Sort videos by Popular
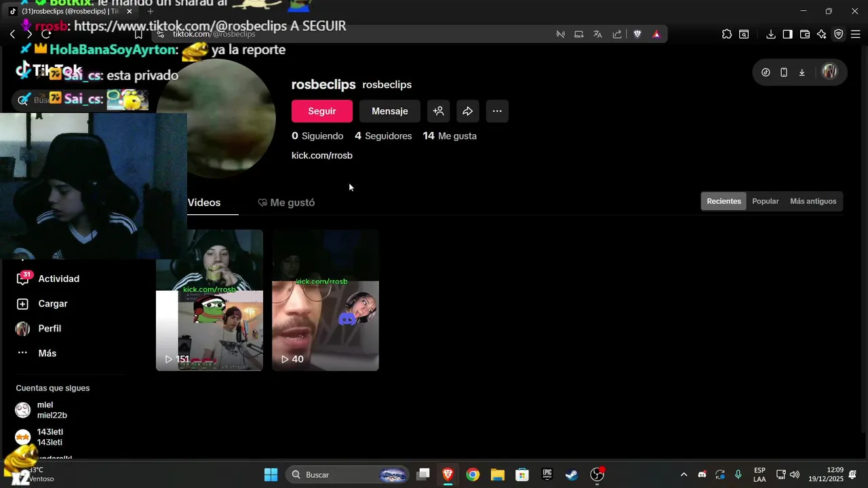This screenshot has height=488, width=868. click(x=766, y=201)
